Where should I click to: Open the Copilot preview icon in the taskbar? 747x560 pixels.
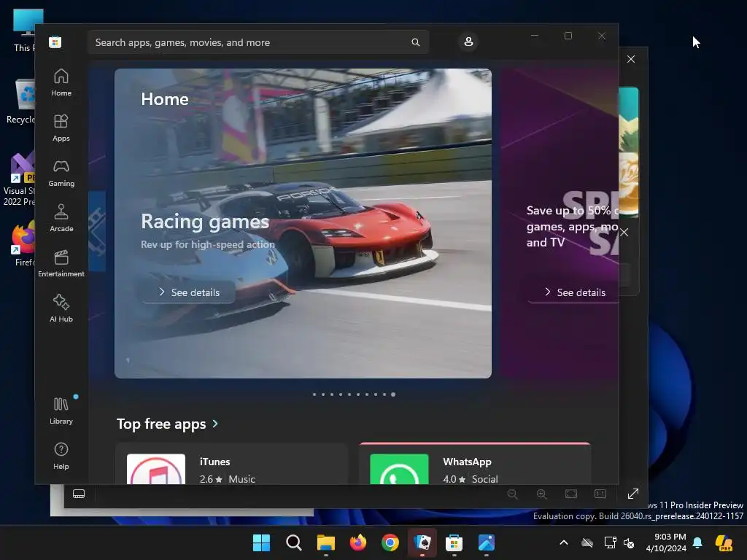(x=724, y=542)
